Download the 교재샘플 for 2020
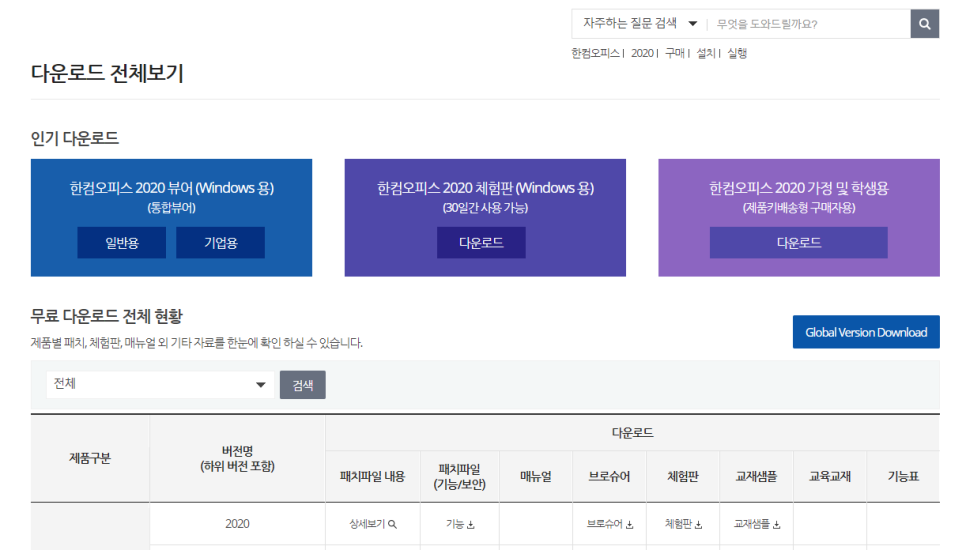This screenshot has height=550, width=966. click(x=757, y=524)
